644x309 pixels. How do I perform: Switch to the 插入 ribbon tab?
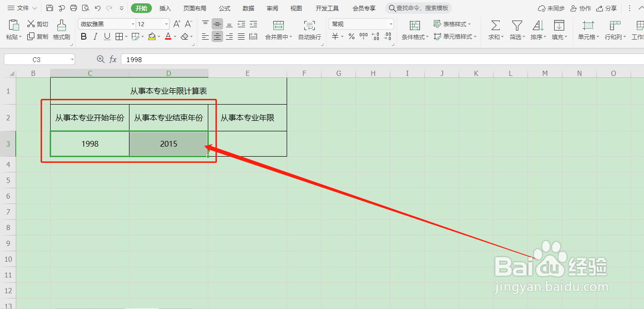click(x=165, y=8)
